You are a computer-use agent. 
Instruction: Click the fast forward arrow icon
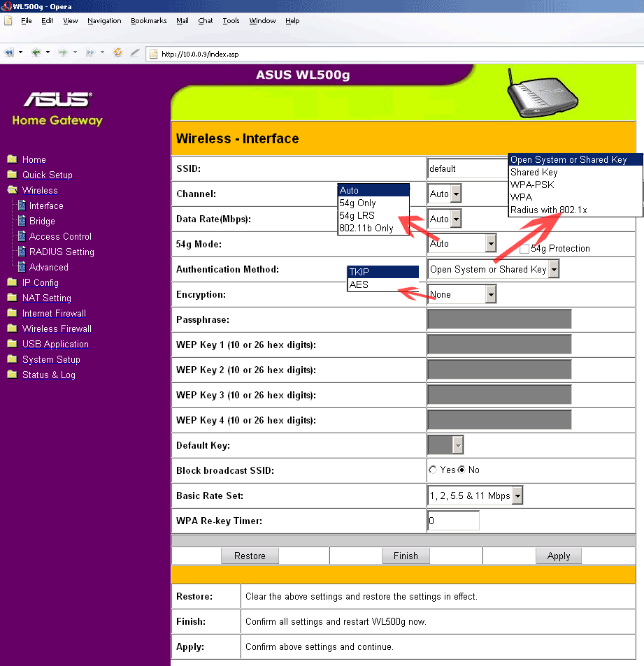[x=90, y=52]
